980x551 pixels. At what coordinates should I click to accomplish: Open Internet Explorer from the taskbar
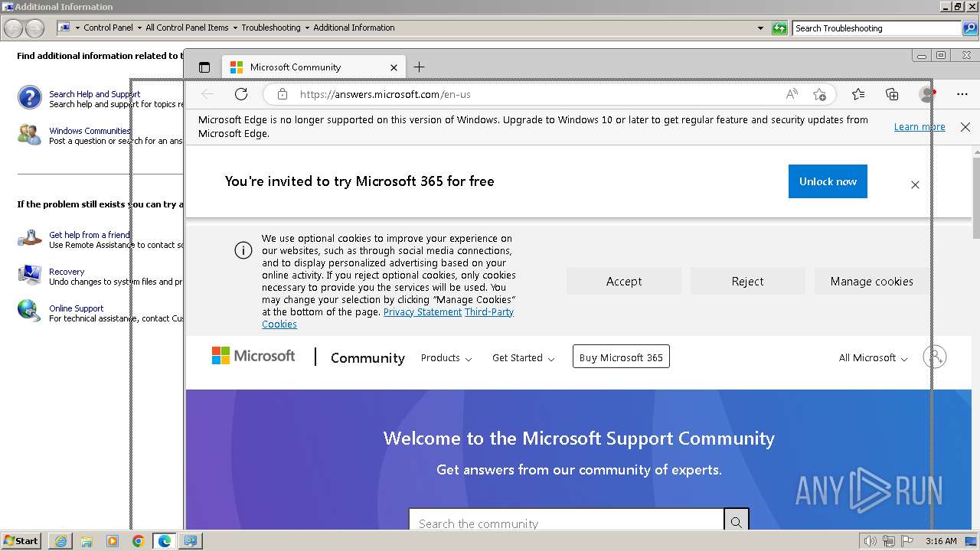coord(60,541)
